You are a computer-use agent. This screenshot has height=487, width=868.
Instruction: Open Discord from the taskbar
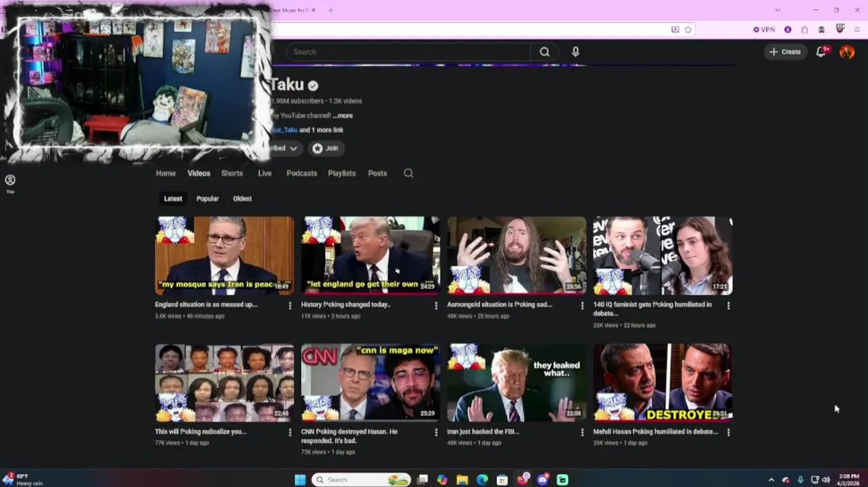click(x=543, y=480)
